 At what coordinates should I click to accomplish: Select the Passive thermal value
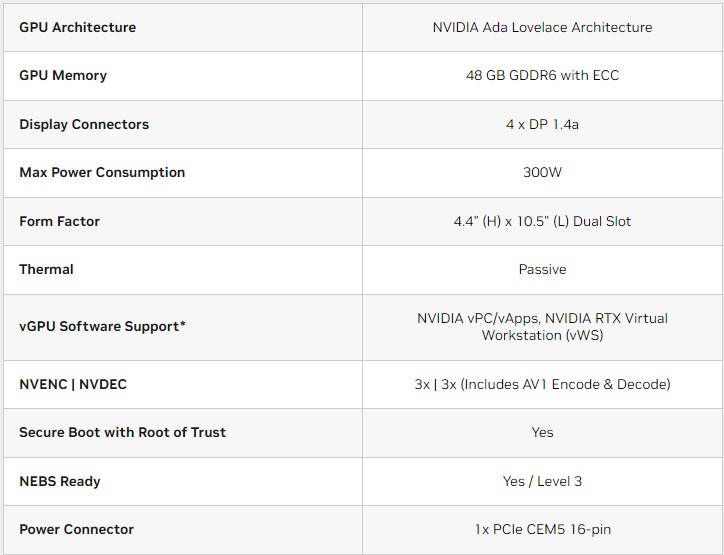542,269
